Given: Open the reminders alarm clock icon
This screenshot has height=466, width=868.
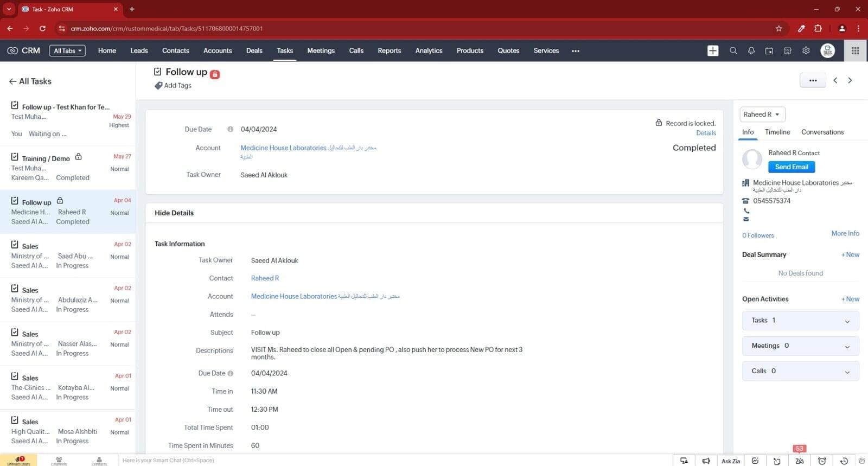Looking at the screenshot, I should click(x=822, y=461).
